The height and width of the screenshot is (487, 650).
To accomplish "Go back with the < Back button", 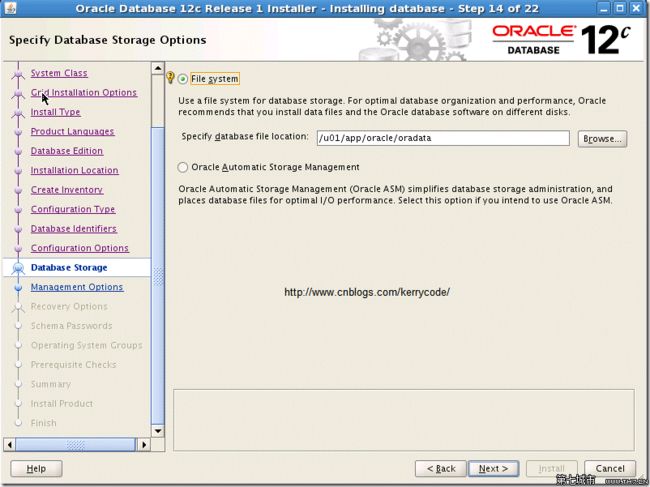I will (x=441, y=468).
